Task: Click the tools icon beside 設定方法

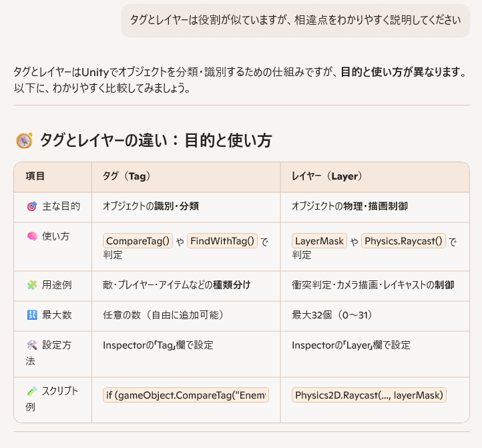Action: 31,345
